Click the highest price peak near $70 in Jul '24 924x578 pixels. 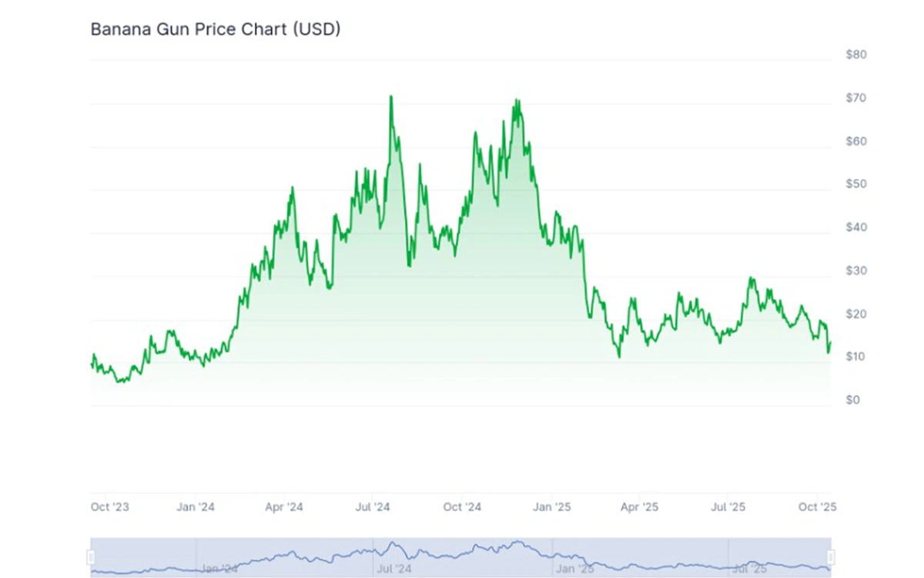point(391,97)
